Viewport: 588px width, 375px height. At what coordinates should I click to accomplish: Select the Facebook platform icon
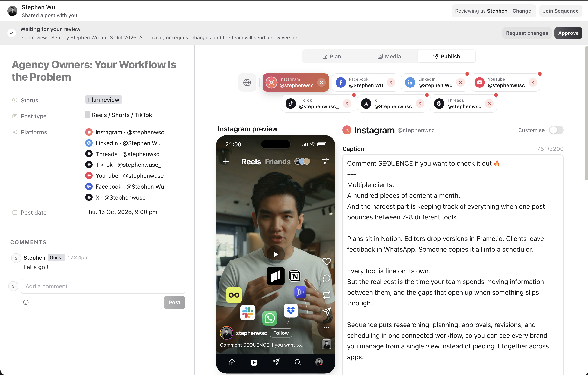coord(341,82)
